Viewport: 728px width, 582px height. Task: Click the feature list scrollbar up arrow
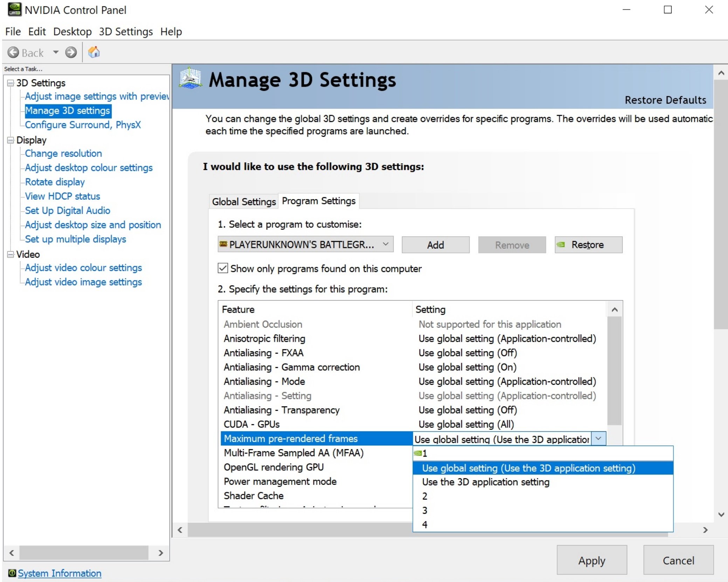pos(614,310)
